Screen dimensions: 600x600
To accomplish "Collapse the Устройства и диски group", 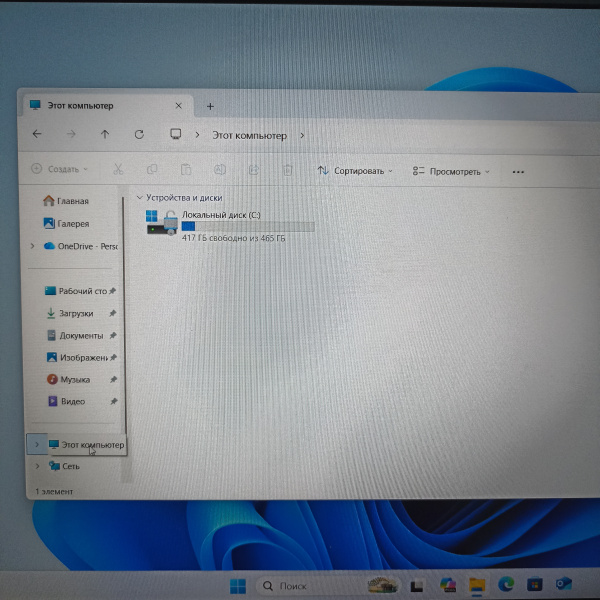I will (139, 198).
